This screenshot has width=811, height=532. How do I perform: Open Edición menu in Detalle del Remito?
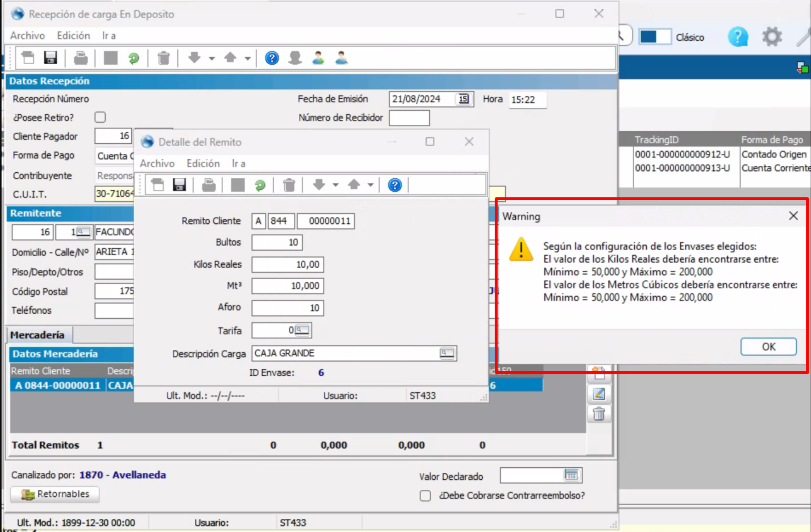point(203,163)
